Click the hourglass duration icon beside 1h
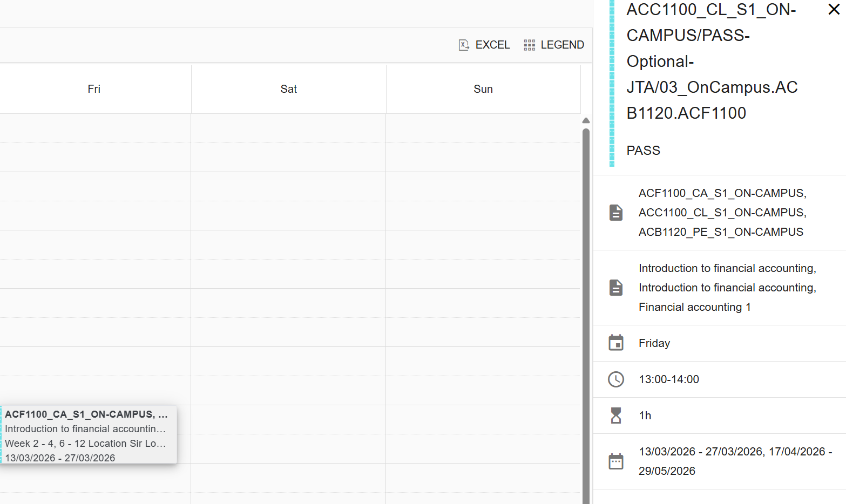The height and width of the screenshot is (504, 846). [616, 416]
